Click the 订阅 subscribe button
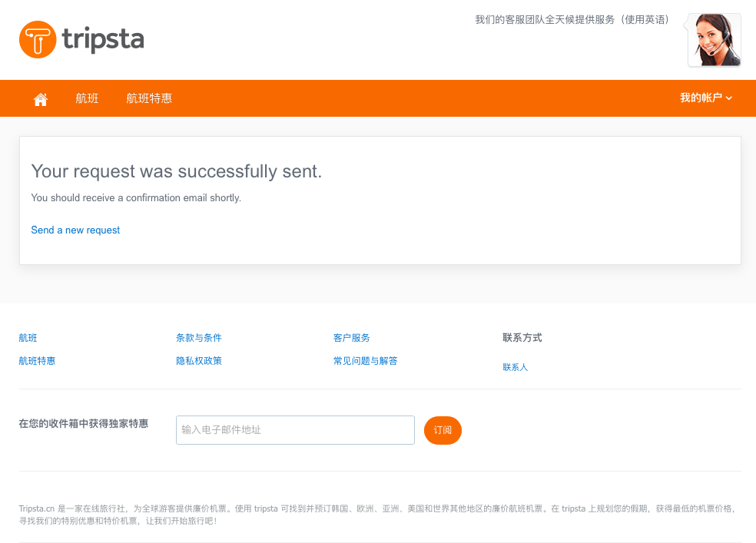 443,430
